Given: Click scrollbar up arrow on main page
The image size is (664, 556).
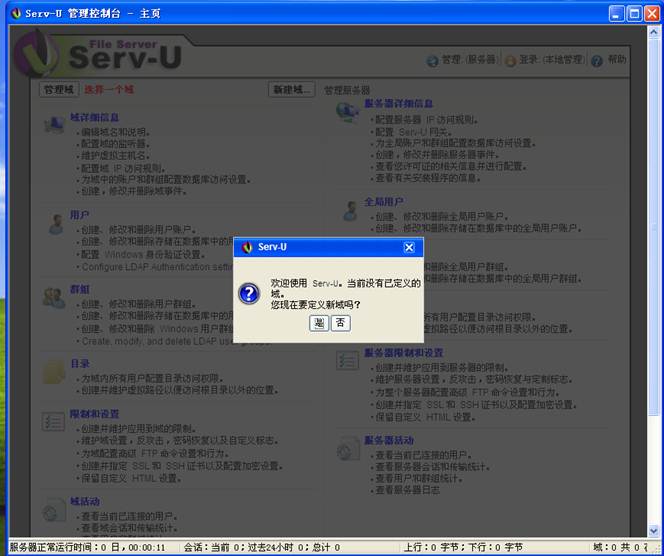Looking at the screenshot, I should 653,32.
